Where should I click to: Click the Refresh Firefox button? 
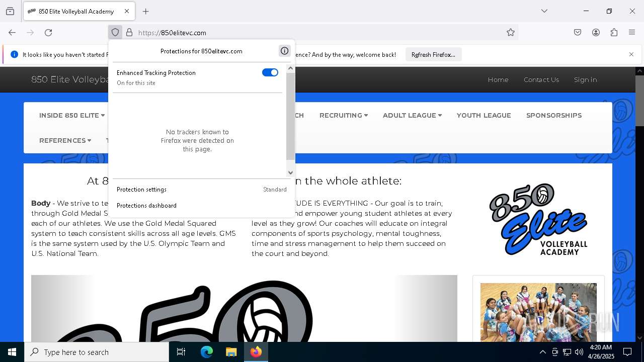[433, 54]
